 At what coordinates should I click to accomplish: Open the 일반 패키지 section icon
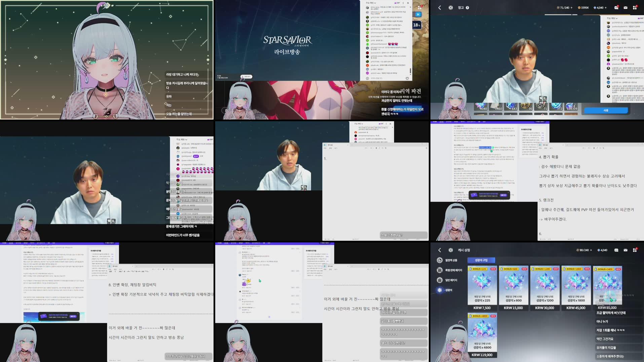[440, 280]
